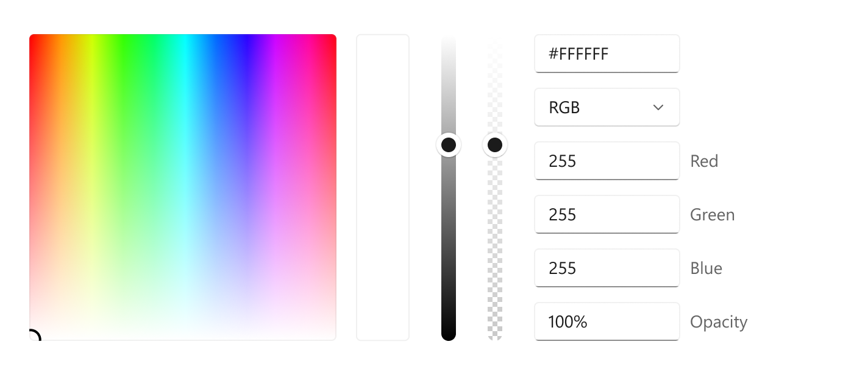Viewport: 868px width, 375px height.
Task: Click the white color preview swatch
Action: [x=383, y=186]
